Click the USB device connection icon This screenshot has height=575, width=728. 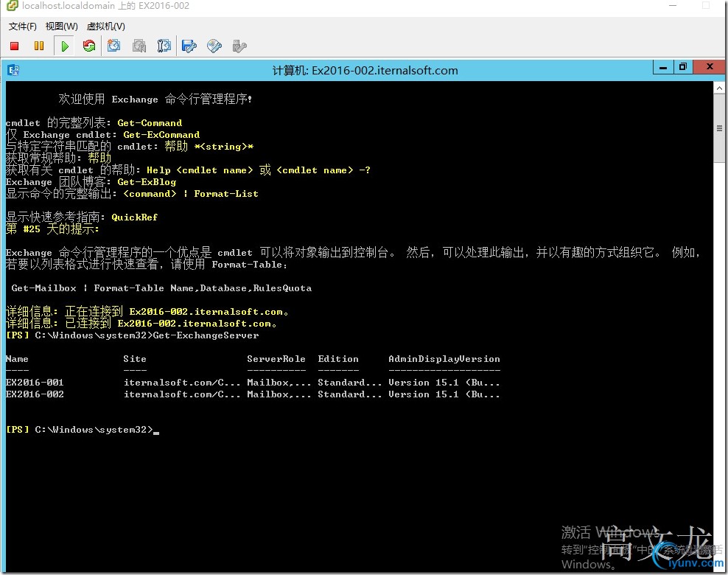tap(239, 46)
